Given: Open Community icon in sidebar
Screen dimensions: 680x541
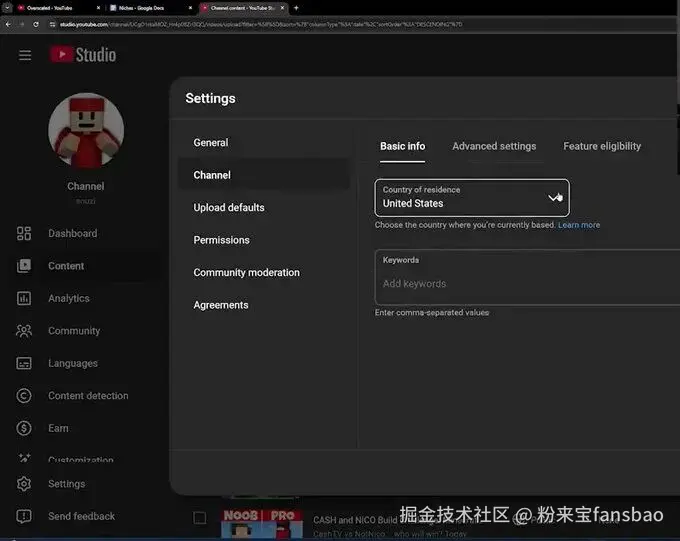Looking at the screenshot, I should coord(24,331).
